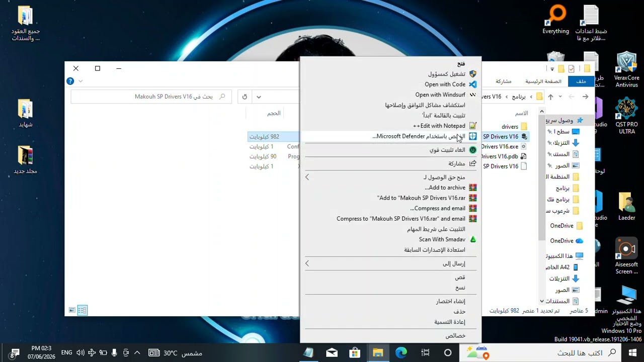Sort by the الحجم column header
The image size is (644, 362).
[274, 113]
